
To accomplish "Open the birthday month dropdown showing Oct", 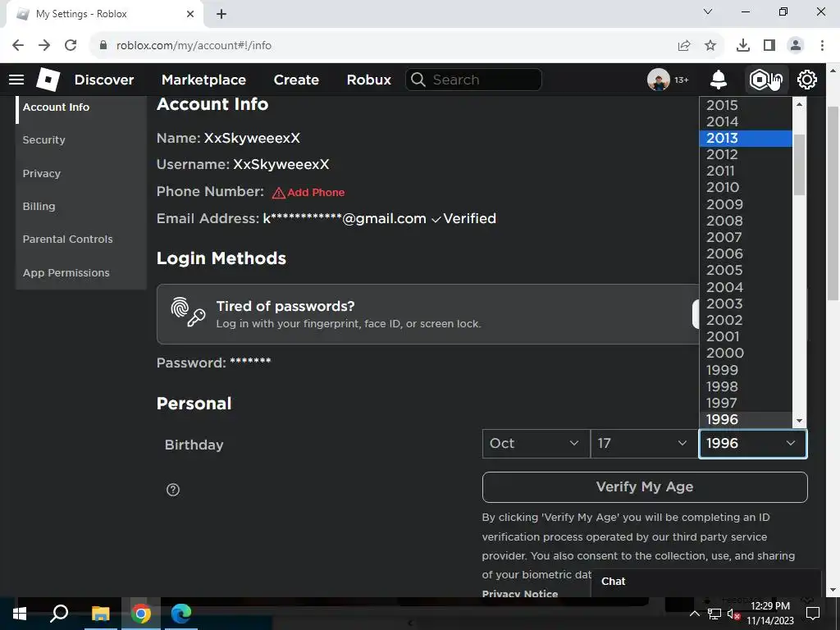I will click(x=536, y=444).
